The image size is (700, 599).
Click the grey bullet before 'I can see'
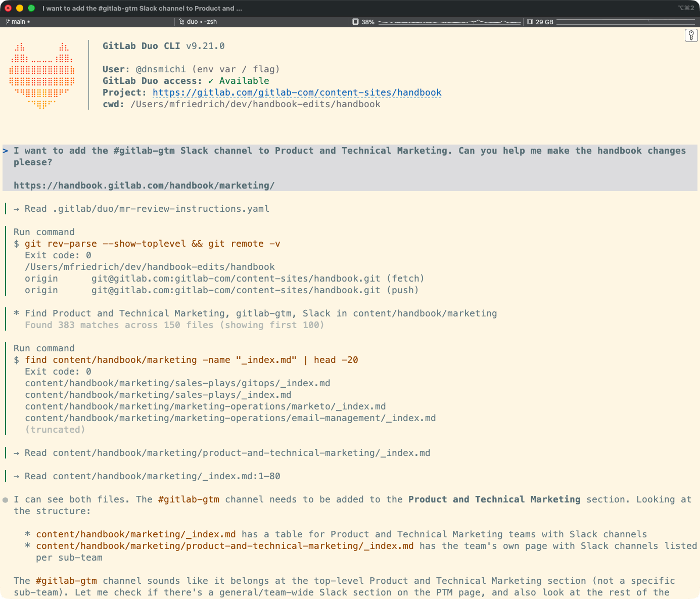tap(6, 500)
